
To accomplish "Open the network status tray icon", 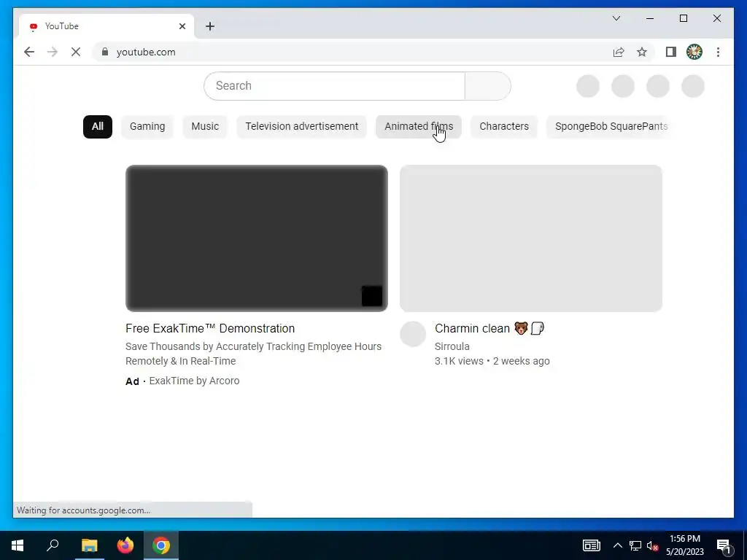I will (x=635, y=545).
